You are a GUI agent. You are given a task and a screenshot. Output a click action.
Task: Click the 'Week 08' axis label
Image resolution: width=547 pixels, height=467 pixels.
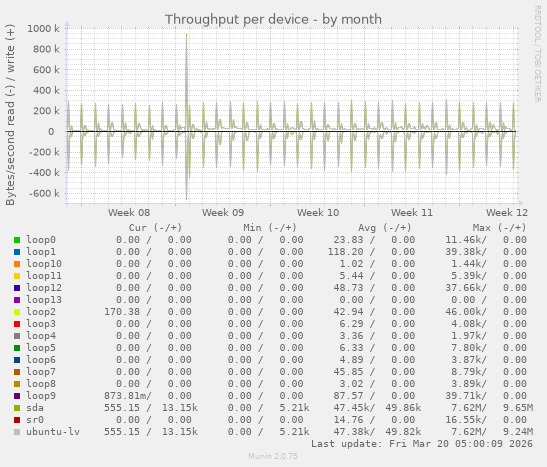pyautogui.click(x=129, y=213)
